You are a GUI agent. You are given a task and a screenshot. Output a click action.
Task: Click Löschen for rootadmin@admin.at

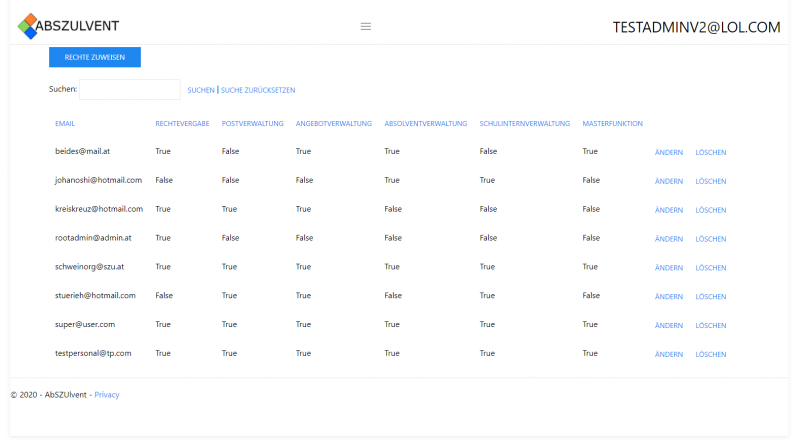[711, 239]
